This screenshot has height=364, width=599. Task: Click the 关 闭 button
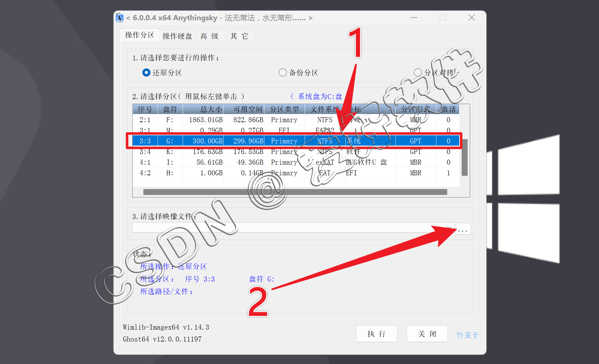tap(427, 334)
